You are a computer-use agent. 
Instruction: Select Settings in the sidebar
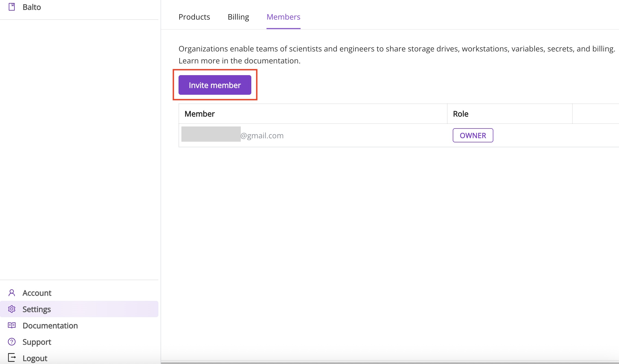click(x=37, y=309)
